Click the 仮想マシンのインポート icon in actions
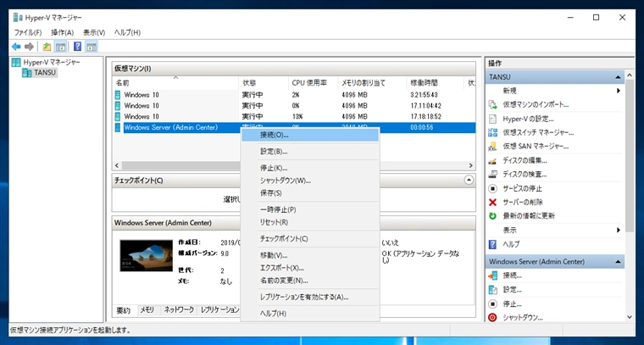 click(492, 105)
